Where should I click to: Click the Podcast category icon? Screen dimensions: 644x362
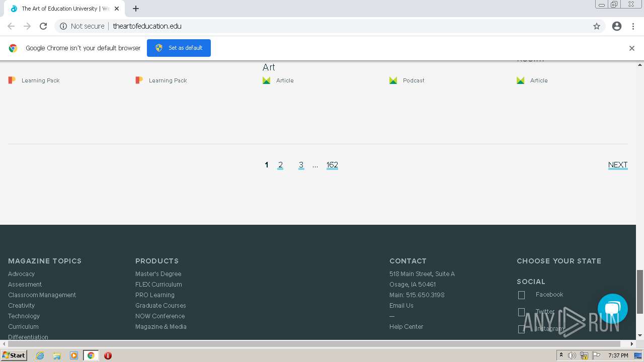click(x=393, y=80)
